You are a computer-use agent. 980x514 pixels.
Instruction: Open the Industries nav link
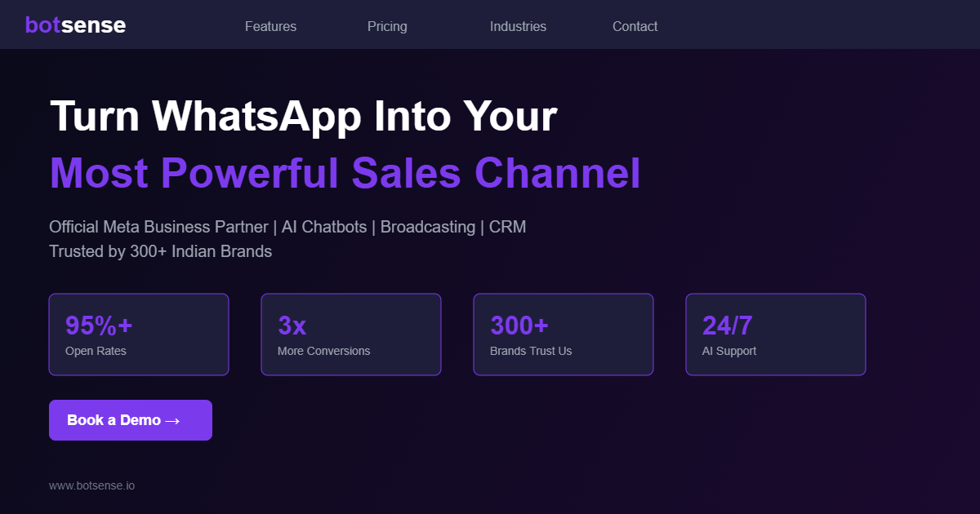tap(518, 26)
